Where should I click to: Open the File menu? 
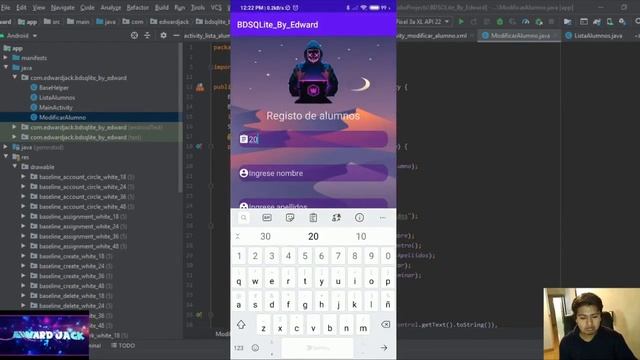click(x=5, y=7)
